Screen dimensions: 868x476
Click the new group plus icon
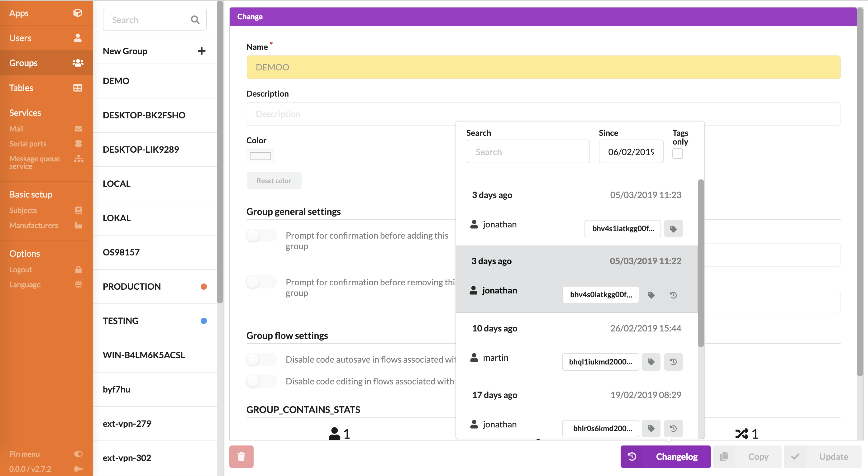pos(202,51)
